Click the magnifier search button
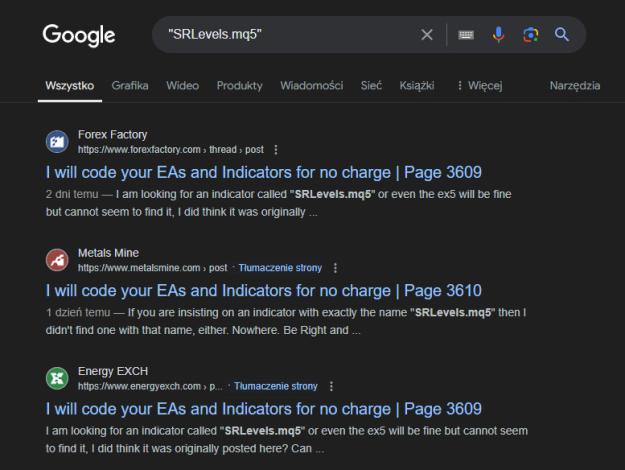The height and width of the screenshot is (470, 625). [x=562, y=35]
